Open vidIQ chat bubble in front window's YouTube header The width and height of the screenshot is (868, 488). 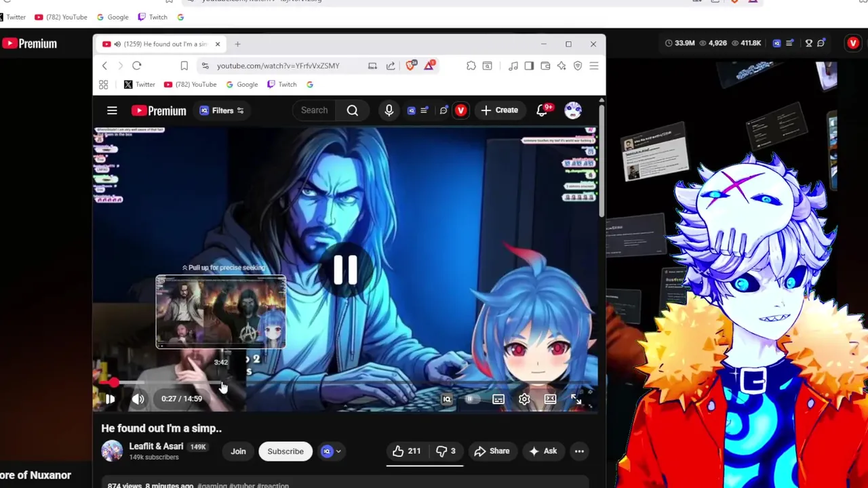point(443,110)
